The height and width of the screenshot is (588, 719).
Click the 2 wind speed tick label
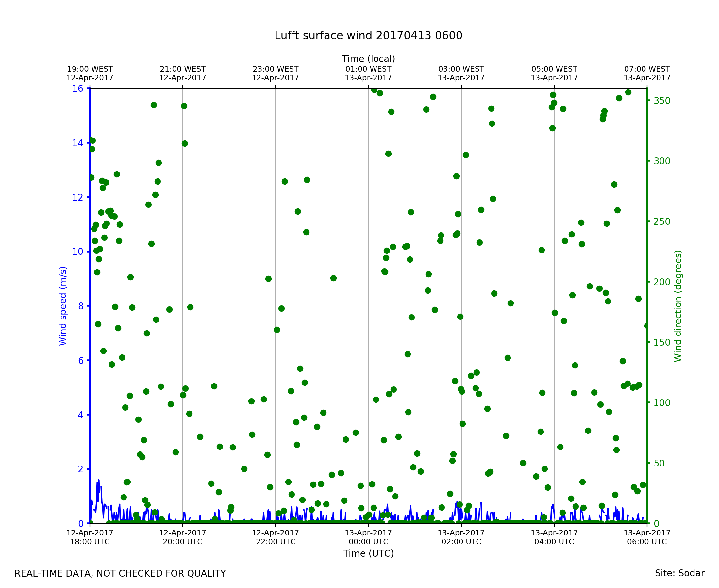tap(80, 469)
